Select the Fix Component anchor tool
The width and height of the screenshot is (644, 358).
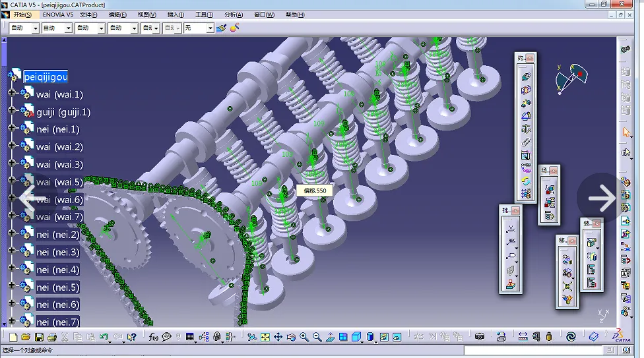[526, 129]
